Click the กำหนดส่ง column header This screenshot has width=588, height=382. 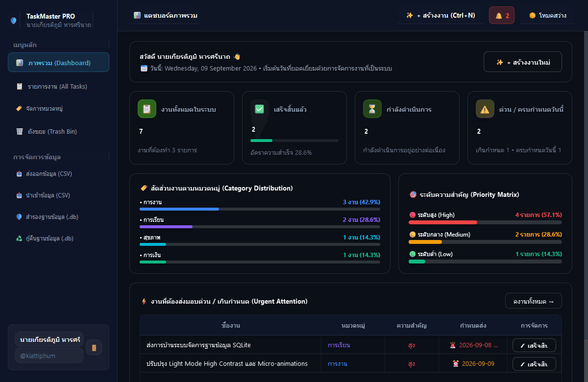click(x=473, y=326)
